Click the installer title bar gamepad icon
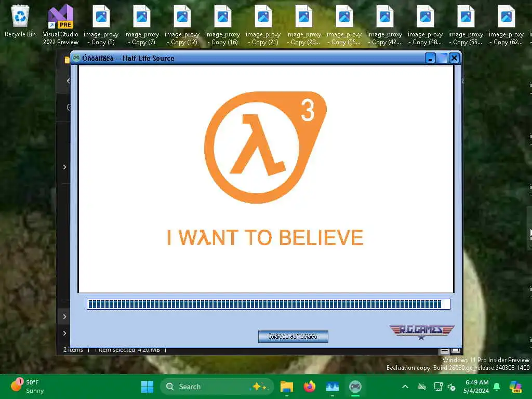The width and height of the screenshot is (532, 399). (76, 58)
